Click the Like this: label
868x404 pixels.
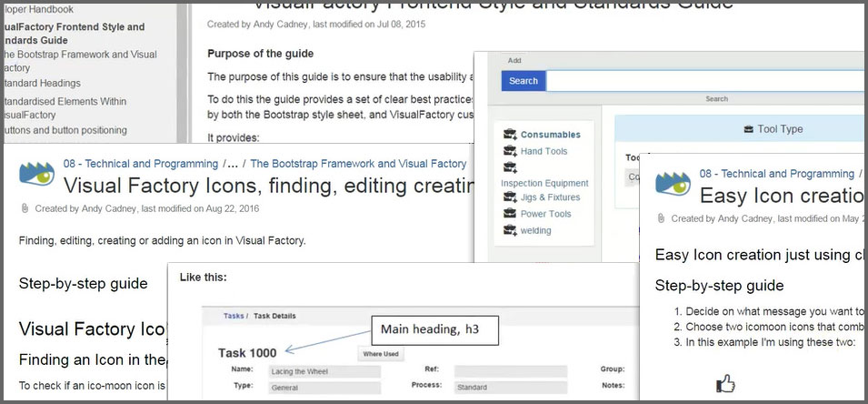coord(204,278)
